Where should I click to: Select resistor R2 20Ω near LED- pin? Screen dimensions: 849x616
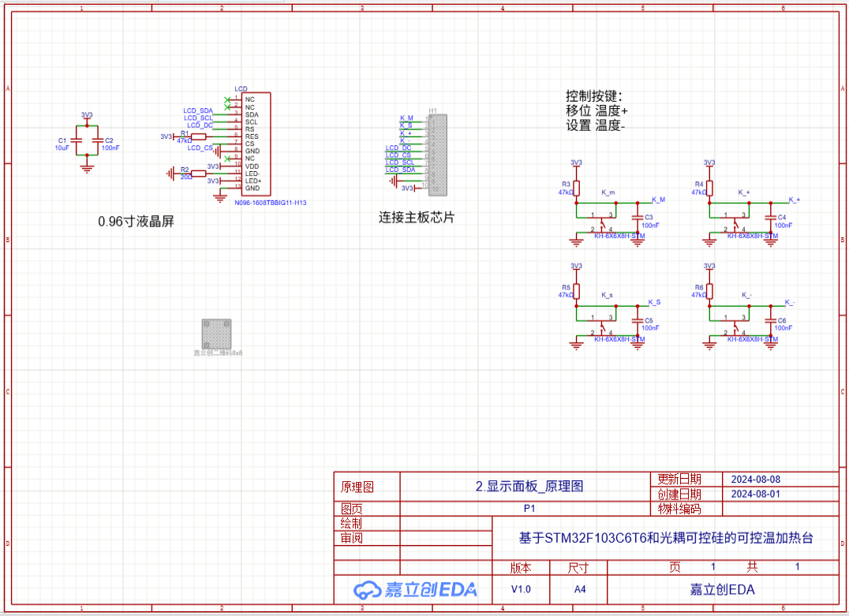tap(185, 174)
